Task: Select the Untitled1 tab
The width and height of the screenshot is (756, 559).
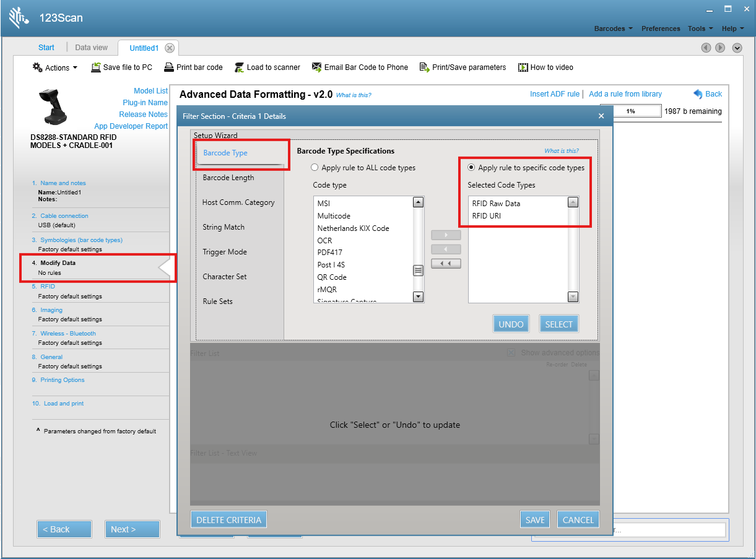Action: coord(144,48)
